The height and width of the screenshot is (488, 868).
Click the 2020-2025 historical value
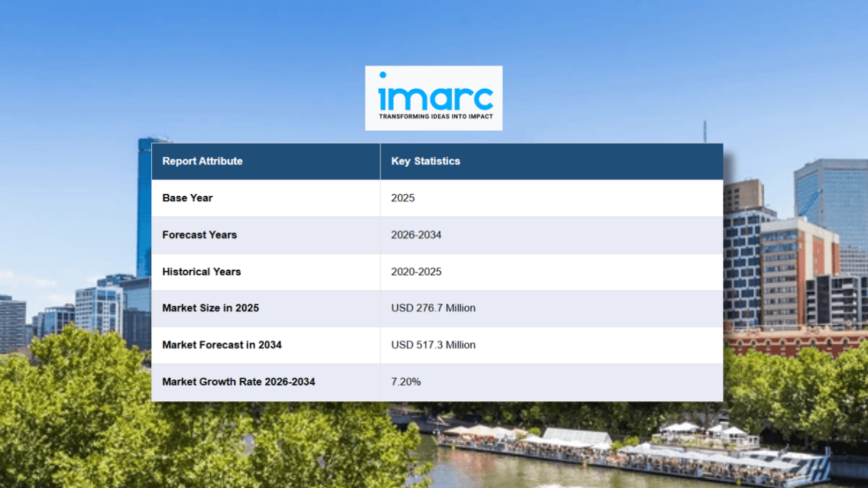[416, 271]
